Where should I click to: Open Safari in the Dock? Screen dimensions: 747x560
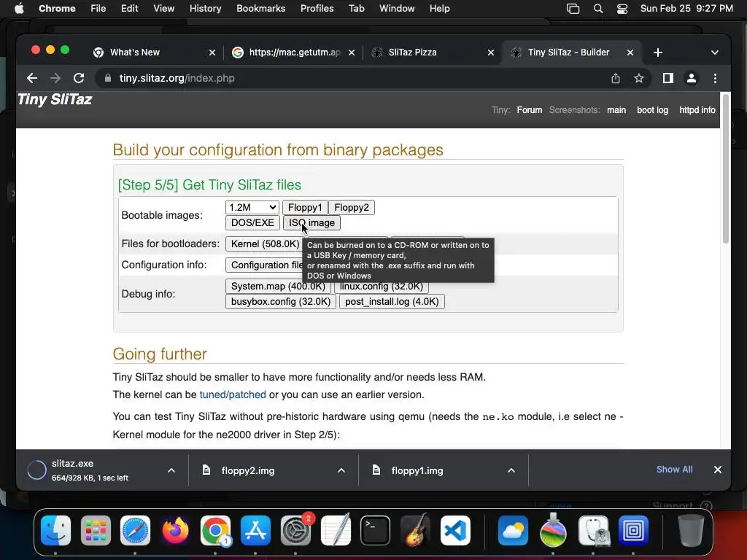[x=135, y=531]
